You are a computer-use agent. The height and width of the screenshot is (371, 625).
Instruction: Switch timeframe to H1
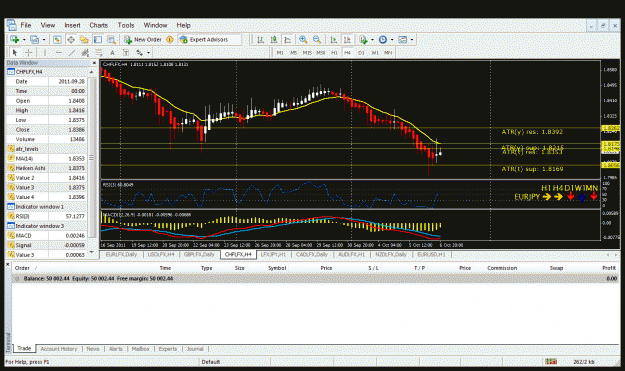[x=334, y=52]
